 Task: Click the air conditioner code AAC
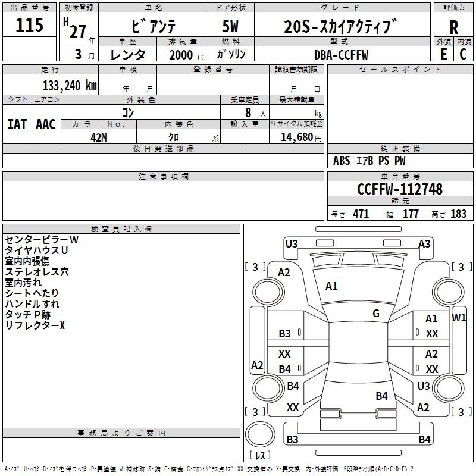(46, 124)
